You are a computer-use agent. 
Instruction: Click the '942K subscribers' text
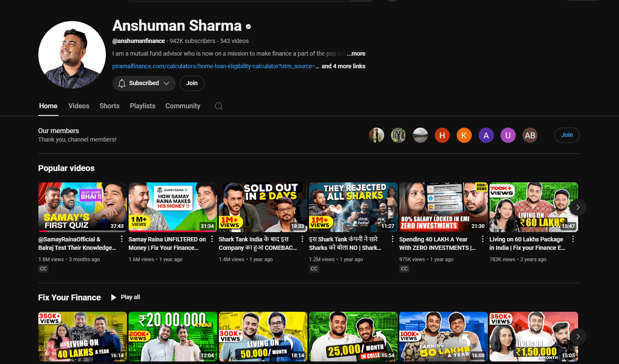(x=193, y=41)
